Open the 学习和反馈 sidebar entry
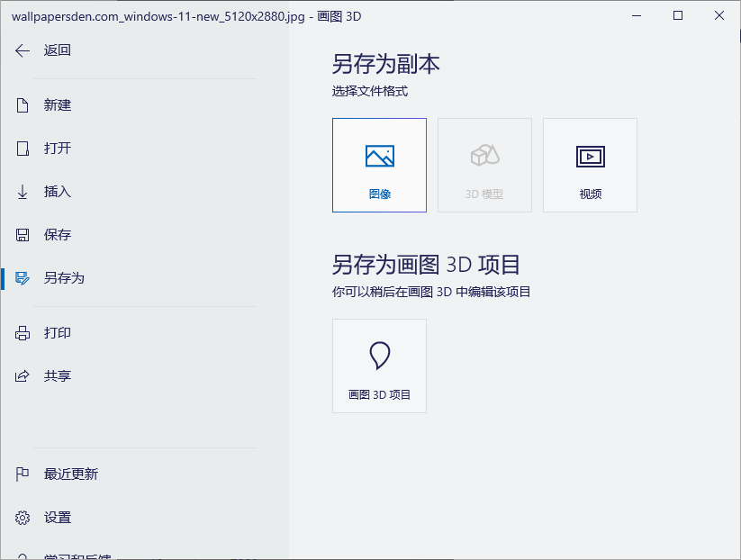This screenshot has height=560, width=741. [72, 555]
